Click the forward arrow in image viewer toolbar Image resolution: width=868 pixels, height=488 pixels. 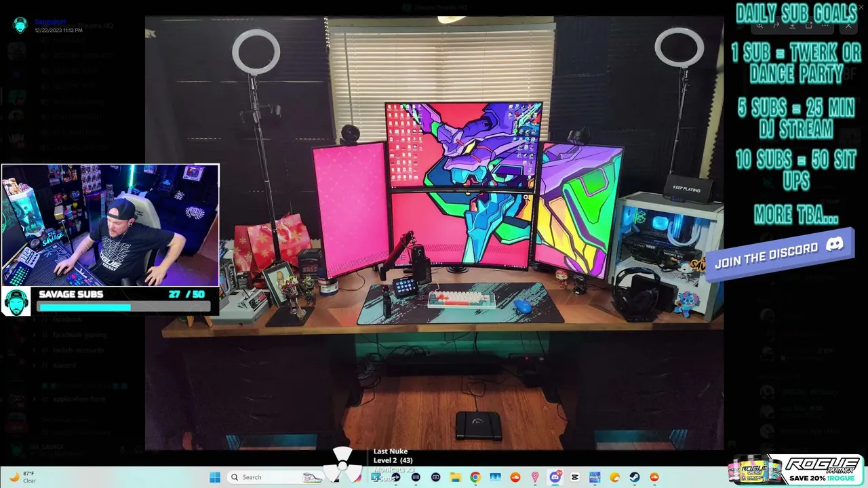[x=776, y=26]
